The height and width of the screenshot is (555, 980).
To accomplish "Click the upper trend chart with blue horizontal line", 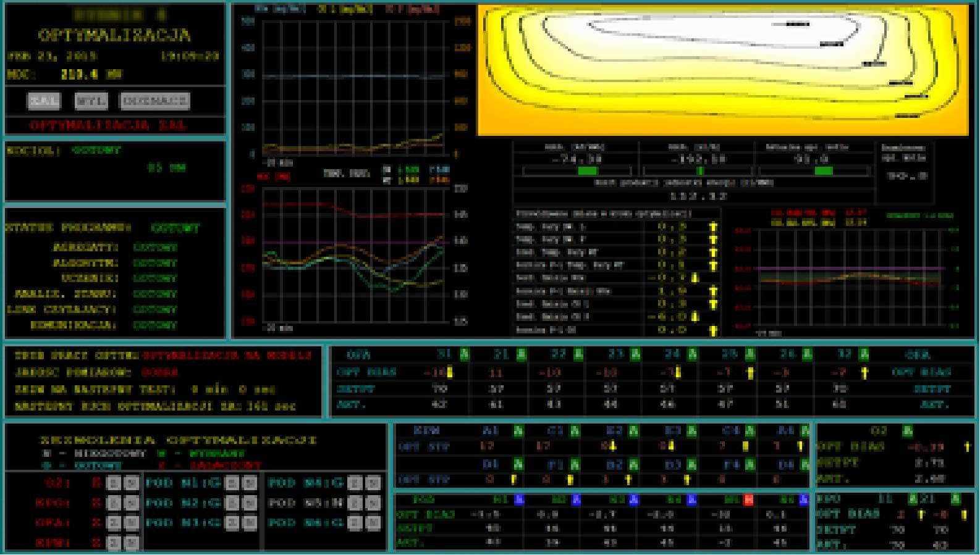I will (353, 87).
